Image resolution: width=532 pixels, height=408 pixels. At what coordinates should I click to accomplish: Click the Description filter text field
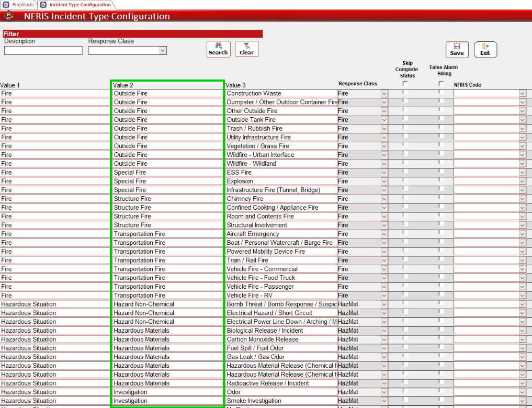43,51
